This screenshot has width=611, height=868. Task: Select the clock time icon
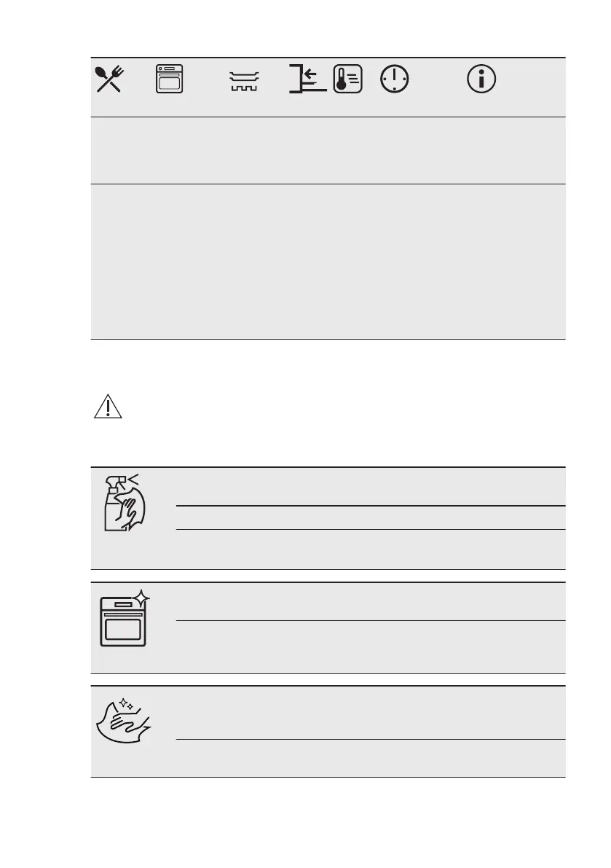coord(394,79)
